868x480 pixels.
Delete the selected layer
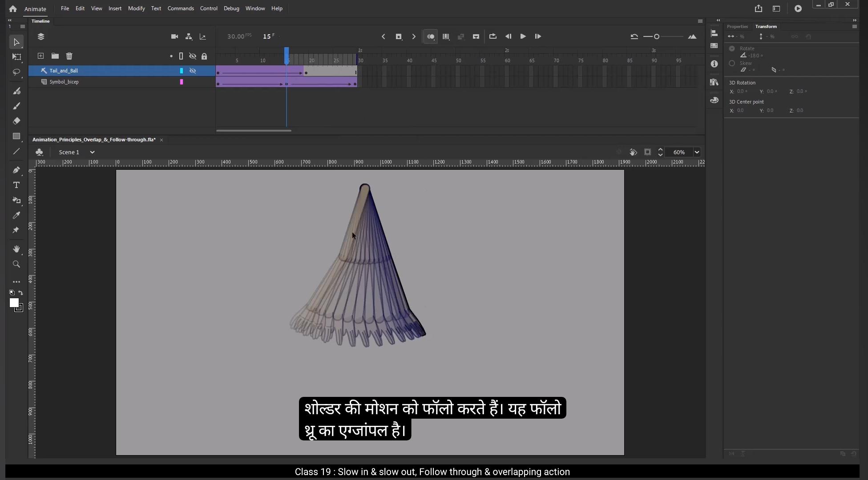tap(69, 56)
